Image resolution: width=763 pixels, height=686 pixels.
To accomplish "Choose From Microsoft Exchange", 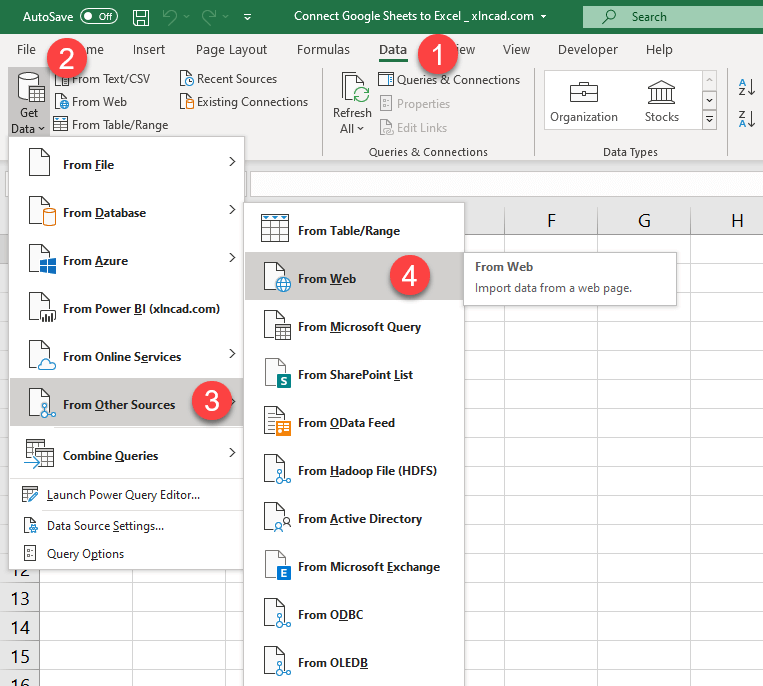I will pos(354,566).
